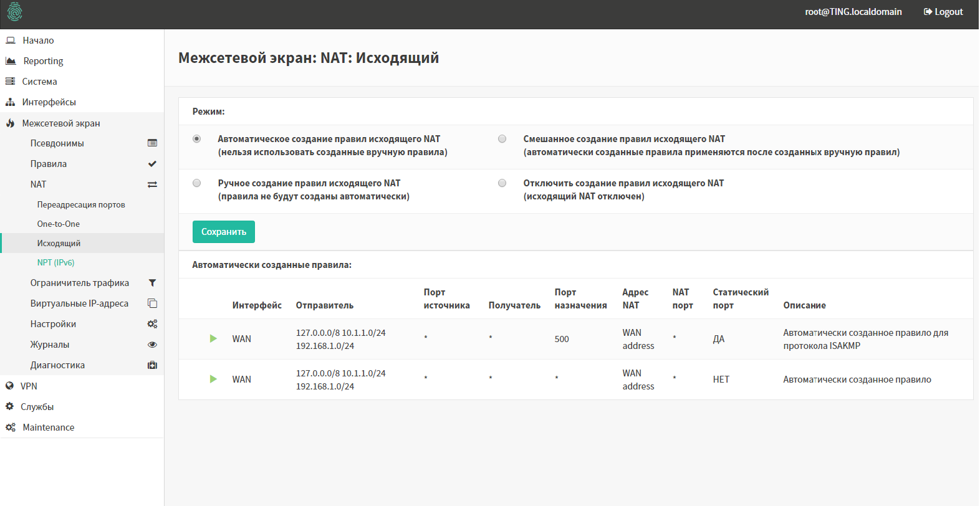Expand the Службы sidebar section
The width and height of the screenshot is (980, 506).
pyautogui.click(x=37, y=407)
